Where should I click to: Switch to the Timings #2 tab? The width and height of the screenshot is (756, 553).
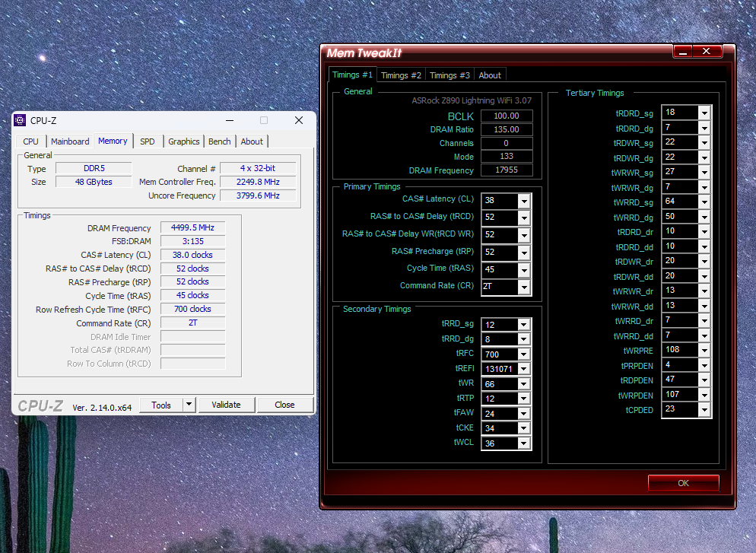pyautogui.click(x=401, y=75)
